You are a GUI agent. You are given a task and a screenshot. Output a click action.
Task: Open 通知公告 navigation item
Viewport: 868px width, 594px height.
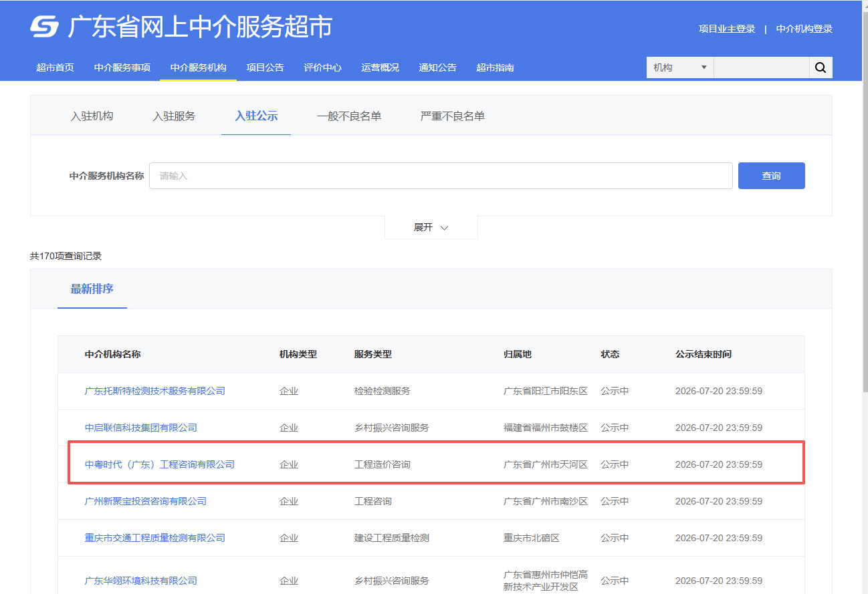coord(437,67)
